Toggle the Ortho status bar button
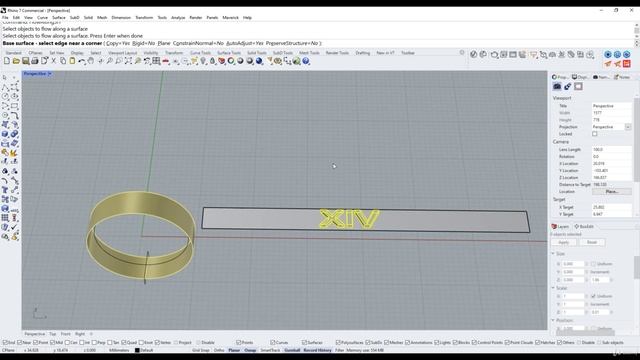The width and height of the screenshot is (640, 360). [x=219, y=350]
